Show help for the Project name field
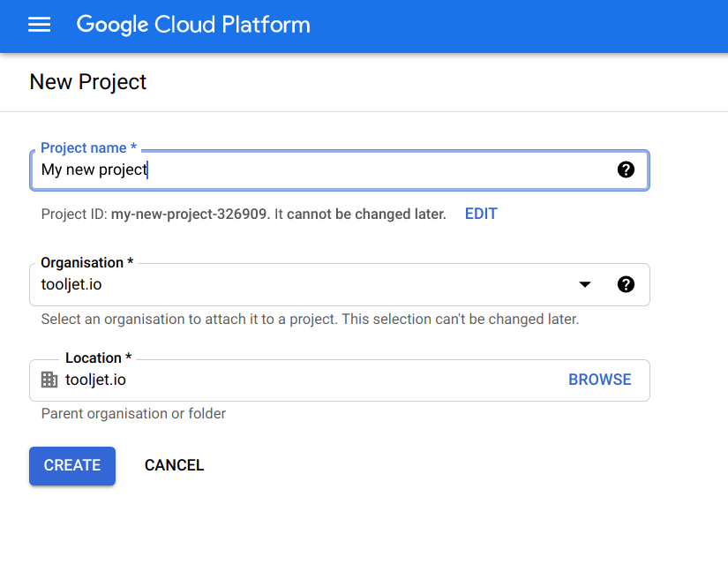This screenshot has height=572, width=728. 626,169
